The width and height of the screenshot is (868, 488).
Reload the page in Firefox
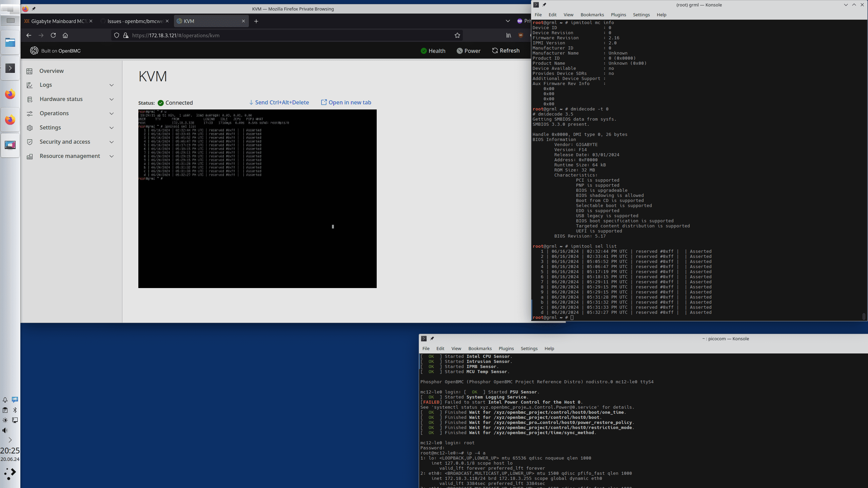[x=53, y=35]
